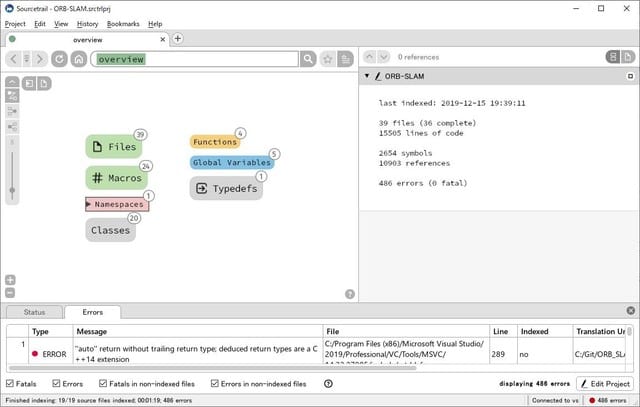Click the graph zoom slider handle

point(12,189)
